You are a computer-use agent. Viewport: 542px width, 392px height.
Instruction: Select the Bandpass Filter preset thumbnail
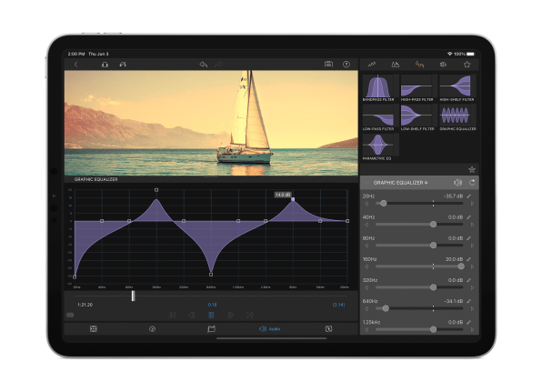(378, 88)
